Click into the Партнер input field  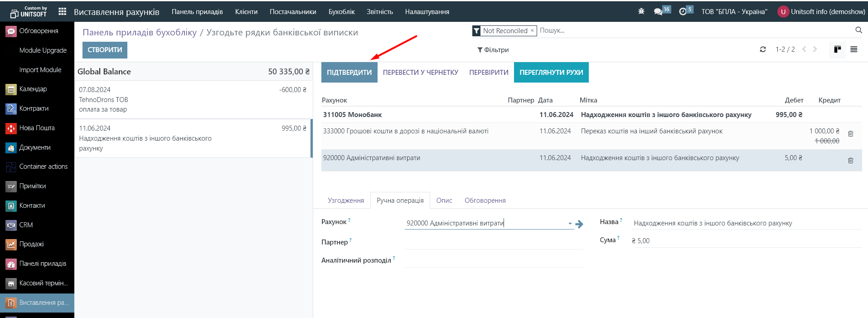pyautogui.click(x=493, y=243)
